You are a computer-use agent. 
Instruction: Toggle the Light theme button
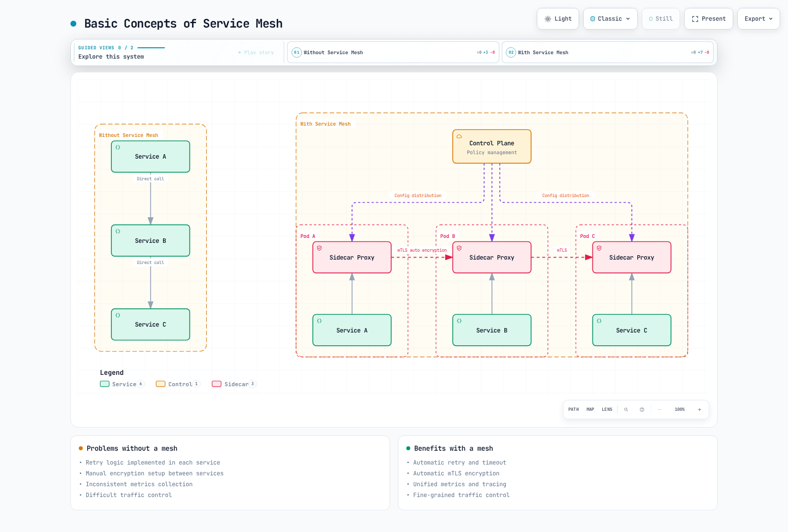(x=558, y=19)
